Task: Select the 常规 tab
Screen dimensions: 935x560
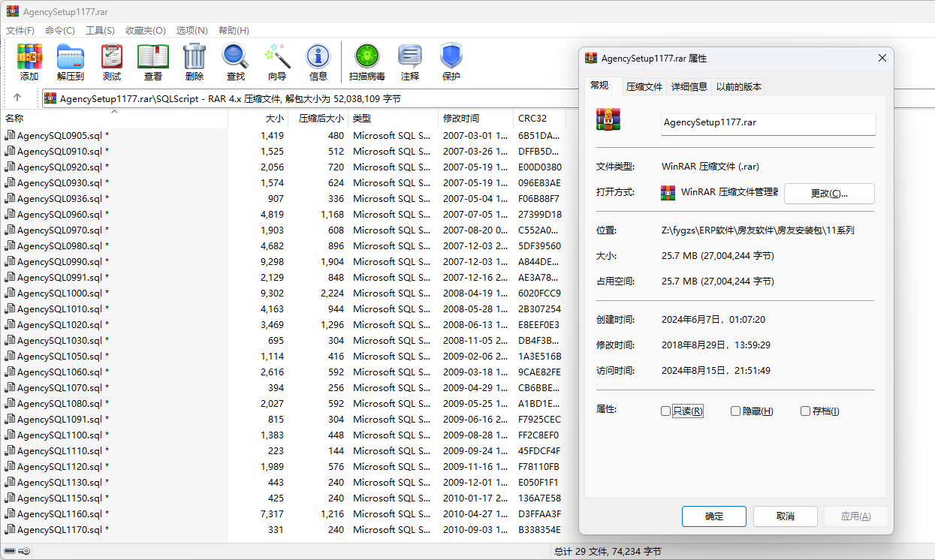Action: 599,85
